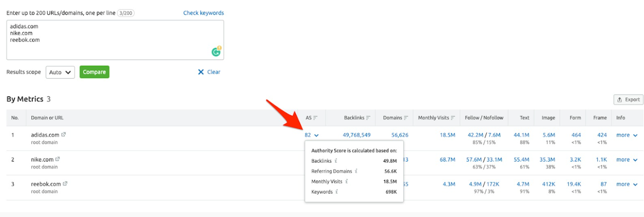Click the Export button

pos(628,100)
